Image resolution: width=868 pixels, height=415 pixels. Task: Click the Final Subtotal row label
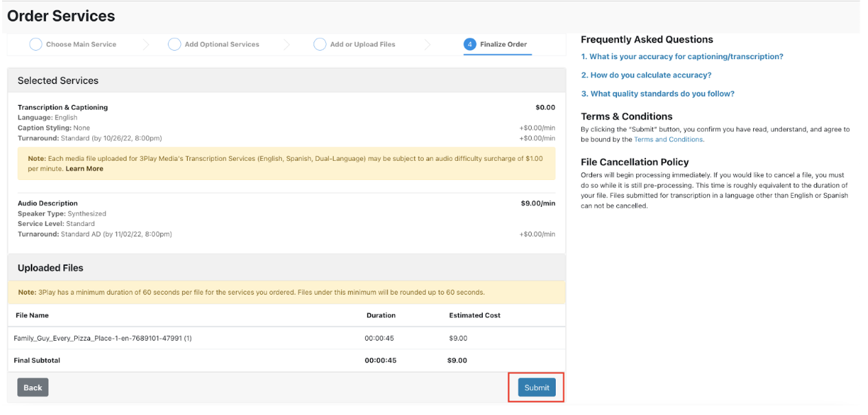(x=37, y=360)
